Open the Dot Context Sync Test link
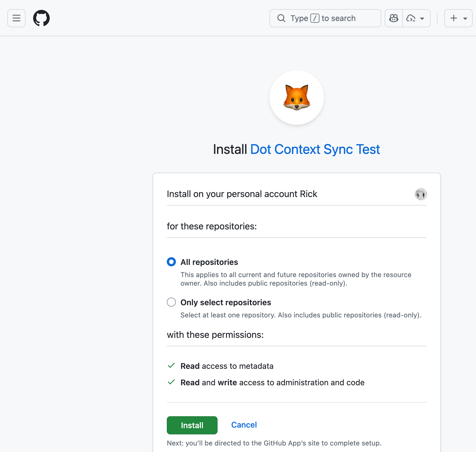The height and width of the screenshot is (452, 476). (x=315, y=149)
